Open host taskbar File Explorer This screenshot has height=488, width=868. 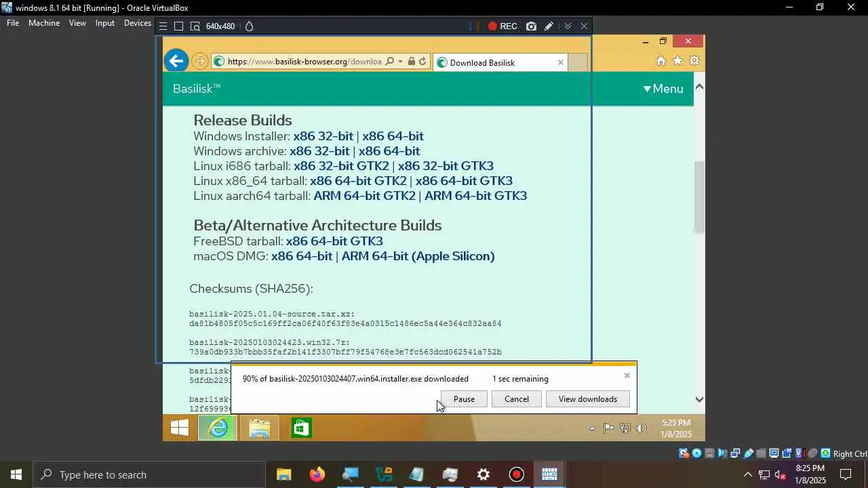(284, 474)
